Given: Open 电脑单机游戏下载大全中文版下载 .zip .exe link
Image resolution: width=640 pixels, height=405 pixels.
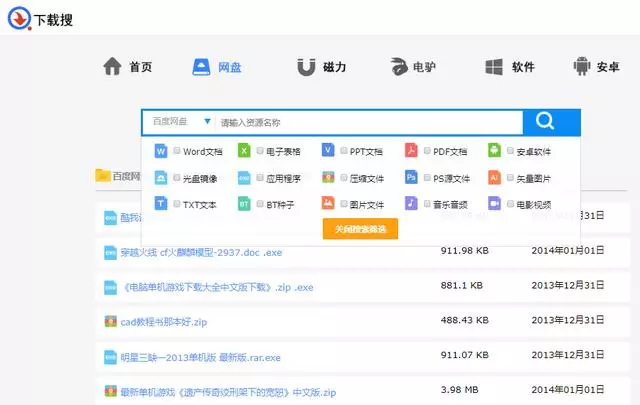Looking at the screenshot, I should click(x=218, y=287).
